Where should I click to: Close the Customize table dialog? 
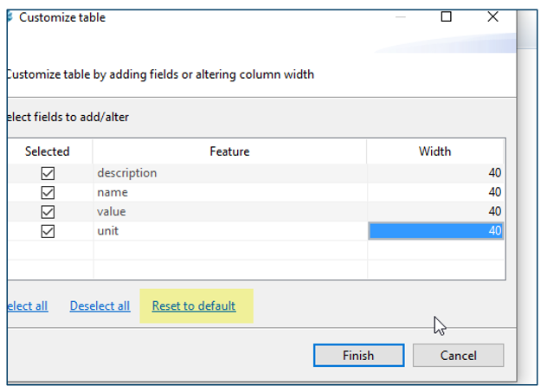492,16
